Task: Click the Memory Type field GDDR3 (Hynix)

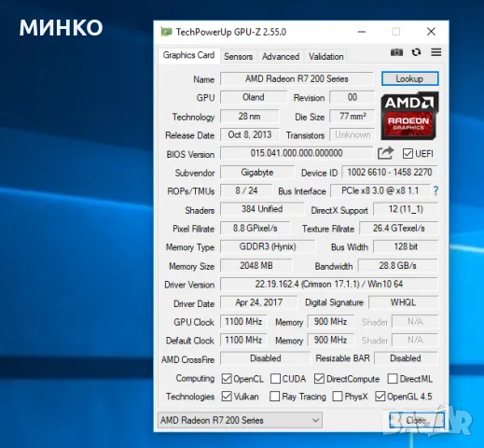Action: (x=268, y=246)
